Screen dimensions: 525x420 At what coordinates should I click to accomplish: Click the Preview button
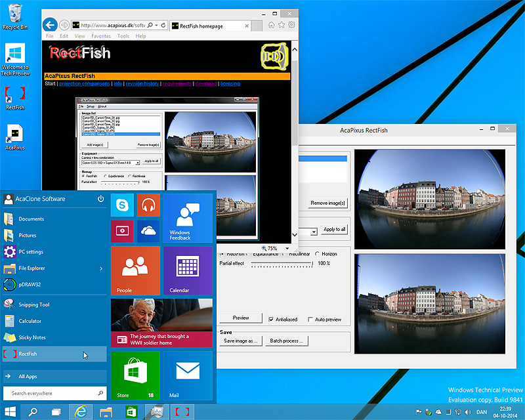(241, 318)
